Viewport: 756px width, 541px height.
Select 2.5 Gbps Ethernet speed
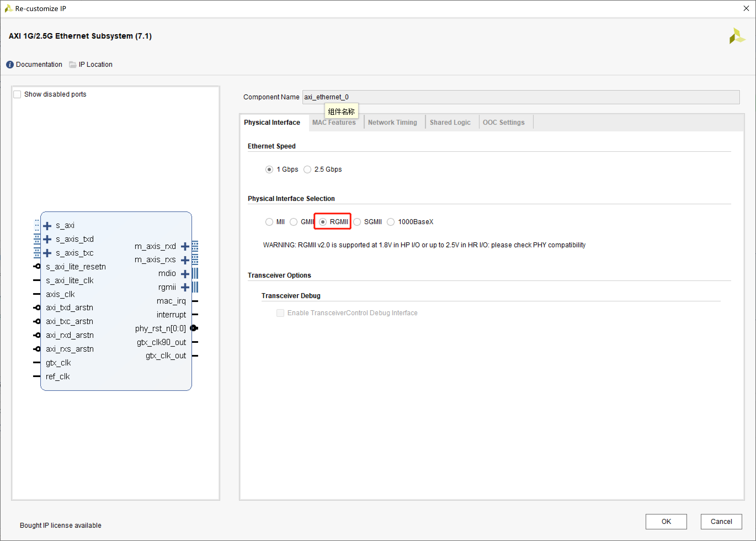(308, 169)
